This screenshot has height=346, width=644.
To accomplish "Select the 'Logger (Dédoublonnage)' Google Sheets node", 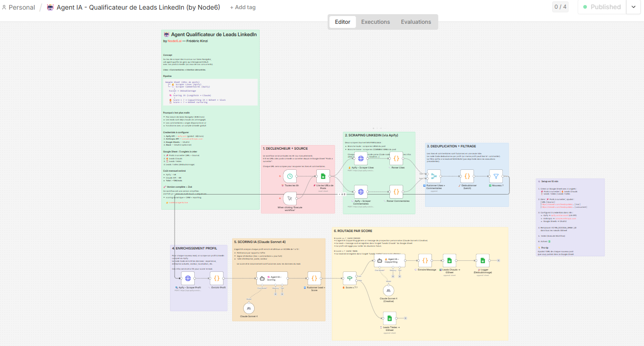I will [482, 261].
